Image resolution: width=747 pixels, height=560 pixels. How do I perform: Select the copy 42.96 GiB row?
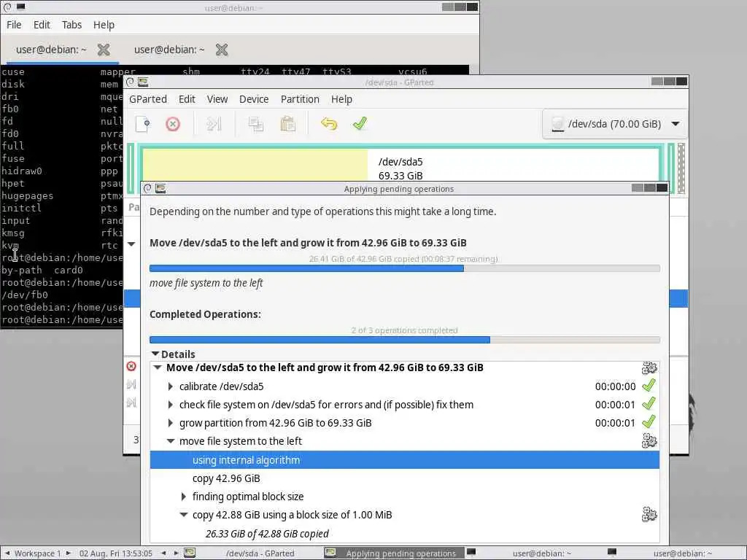pos(404,478)
